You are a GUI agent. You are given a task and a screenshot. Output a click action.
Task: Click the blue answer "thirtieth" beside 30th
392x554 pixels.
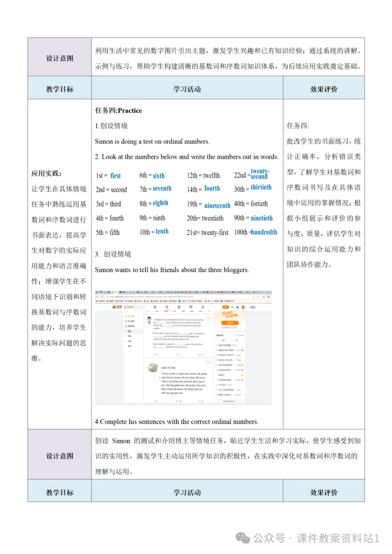click(261, 187)
